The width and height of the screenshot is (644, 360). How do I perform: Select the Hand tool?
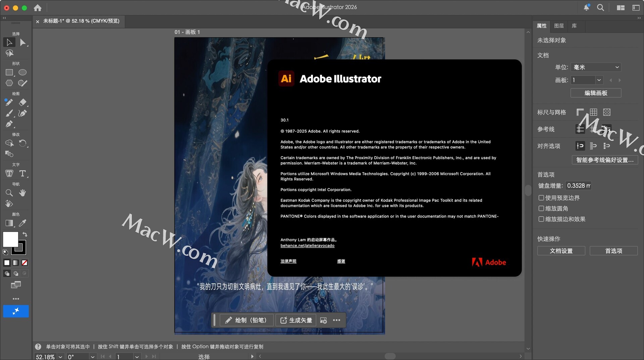tap(22, 193)
